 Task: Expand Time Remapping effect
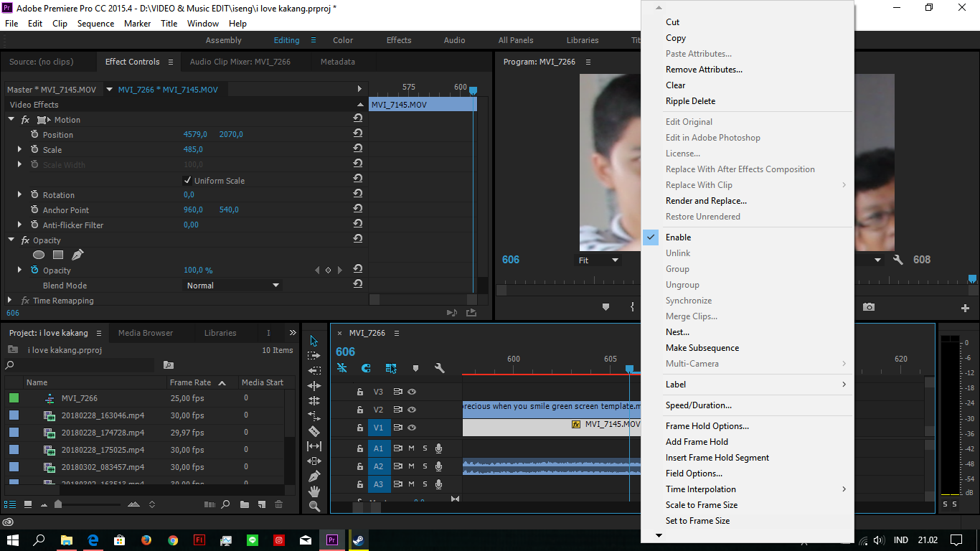point(10,300)
